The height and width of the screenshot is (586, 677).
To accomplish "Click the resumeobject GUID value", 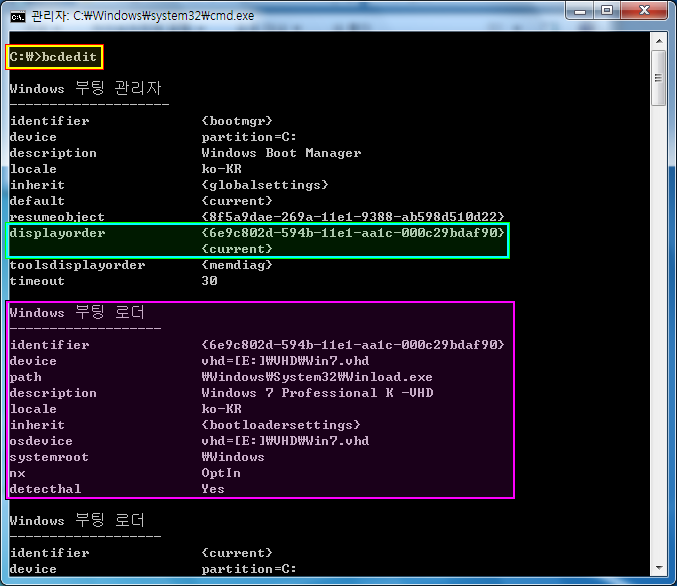I will coord(353,216).
